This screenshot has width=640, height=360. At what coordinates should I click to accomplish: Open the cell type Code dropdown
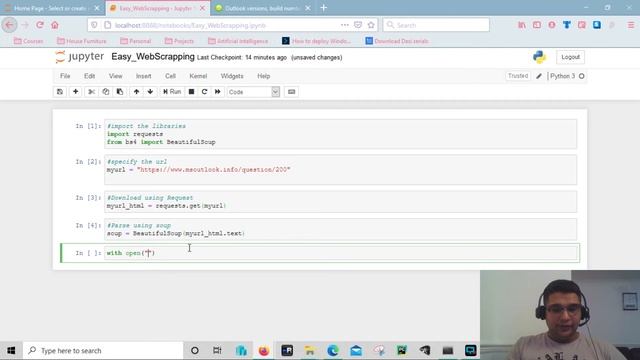click(x=253, y=92)
